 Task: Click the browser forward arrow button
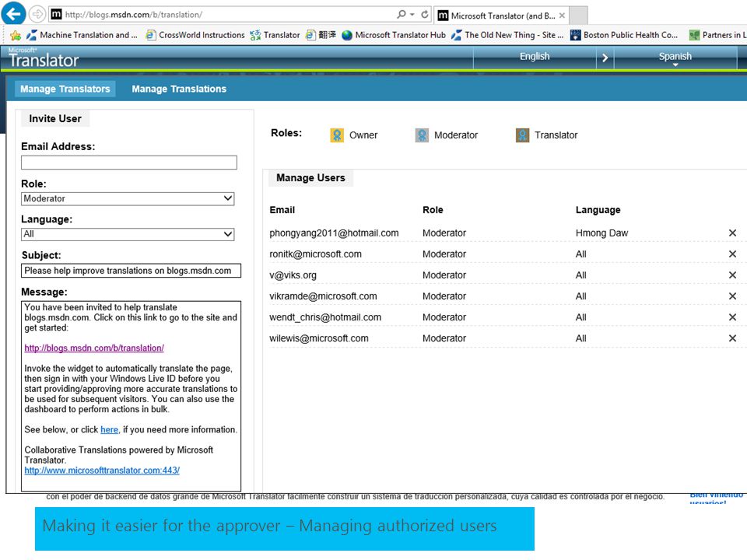(37, 14)
